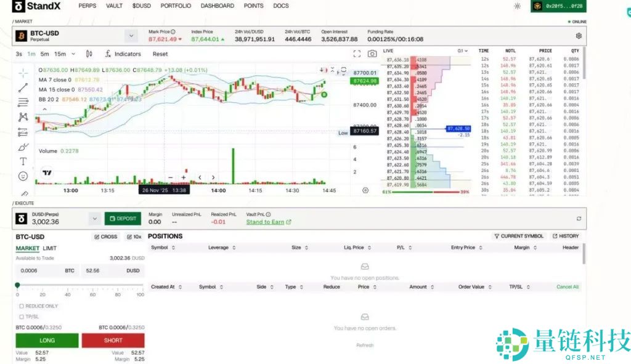
Task: Open the perpetual market settings gear
Action: point(578,36)
